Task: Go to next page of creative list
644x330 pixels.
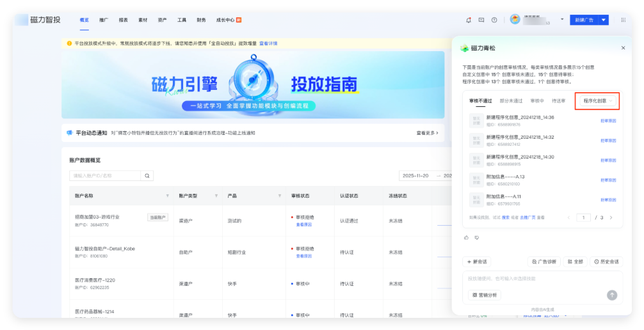Action: pyautogui.click(x=611, y=217)
